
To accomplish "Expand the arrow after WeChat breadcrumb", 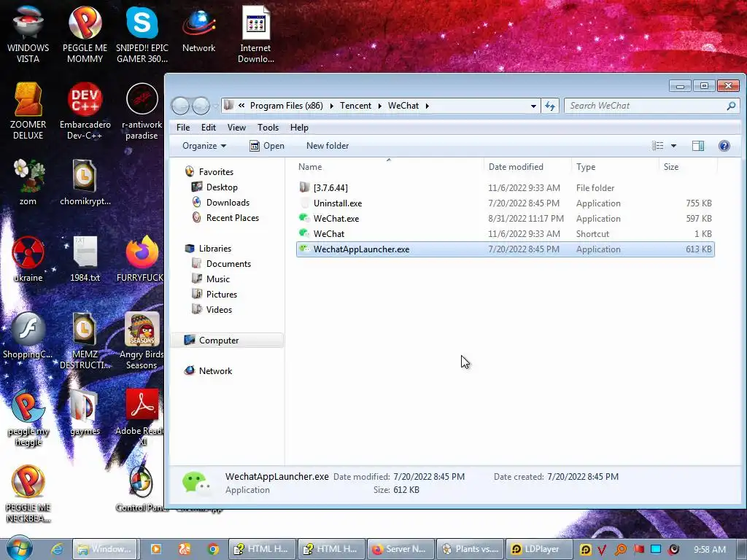I will pos(427,106).
